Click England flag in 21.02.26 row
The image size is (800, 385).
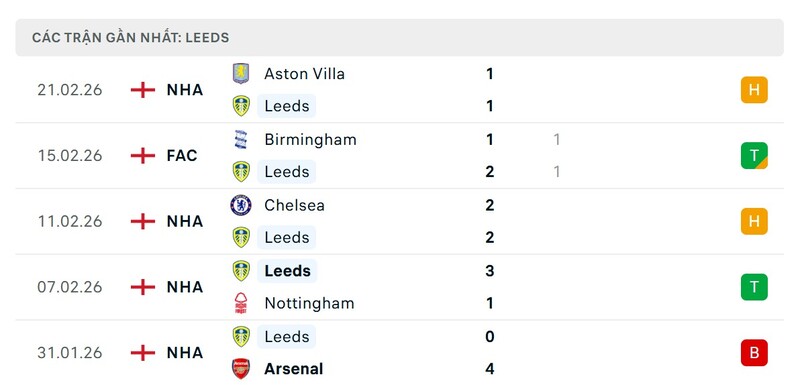143,90
